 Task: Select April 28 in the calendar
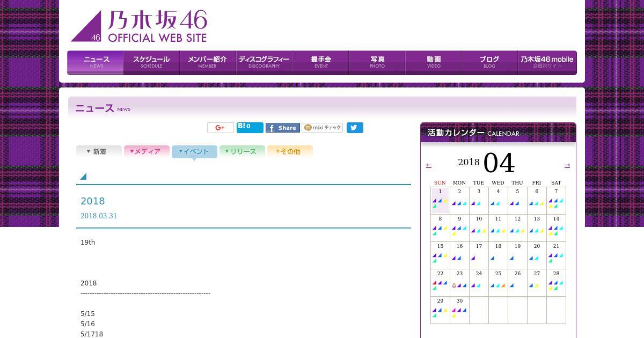556,282
